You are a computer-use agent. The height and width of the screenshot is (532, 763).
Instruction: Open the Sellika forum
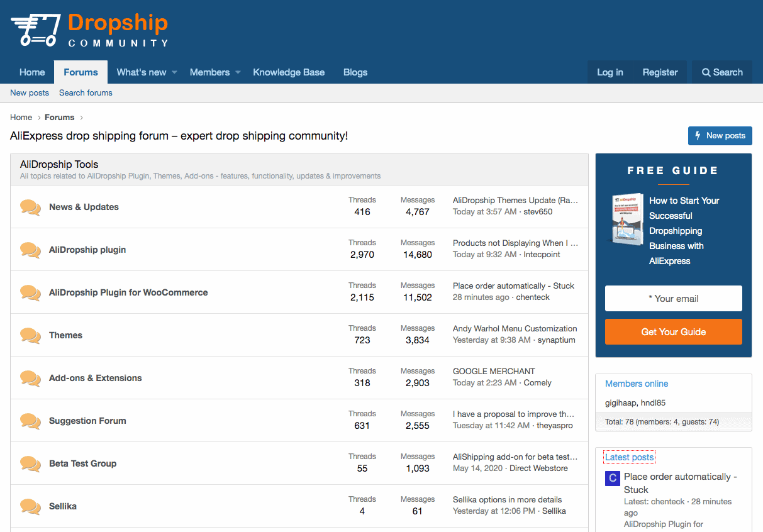pyautogui.click(x=63, y=506)
